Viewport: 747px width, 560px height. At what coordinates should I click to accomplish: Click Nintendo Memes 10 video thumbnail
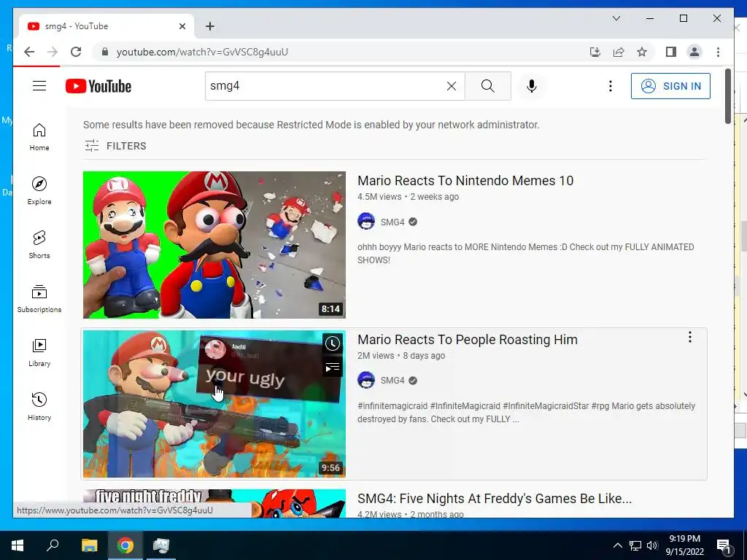click(214, 245)
